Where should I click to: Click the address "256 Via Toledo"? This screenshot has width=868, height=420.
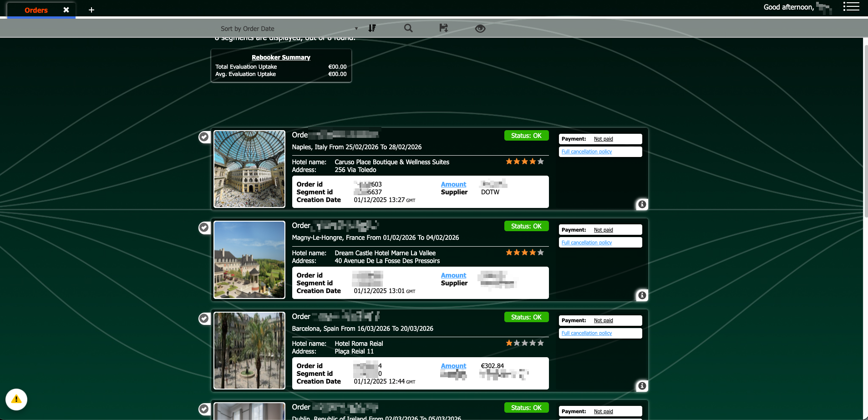355,170
